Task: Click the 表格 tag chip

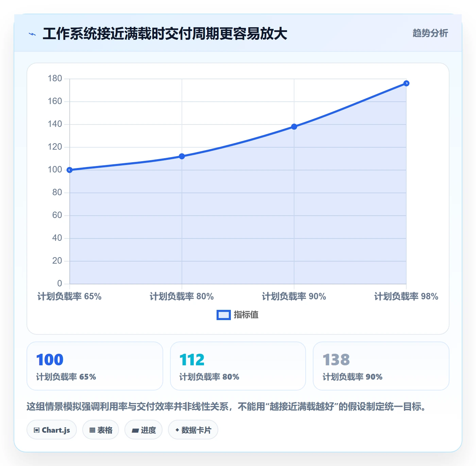Action: [101, 430]
